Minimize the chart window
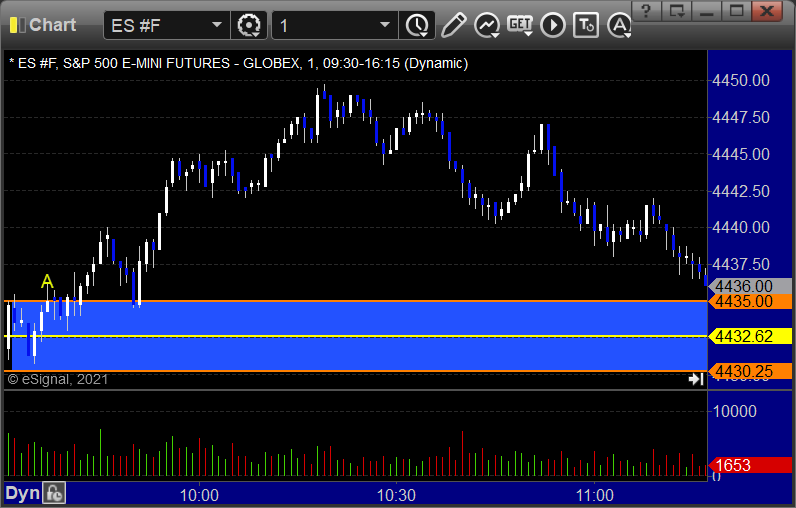 click(x=706, y=11)
